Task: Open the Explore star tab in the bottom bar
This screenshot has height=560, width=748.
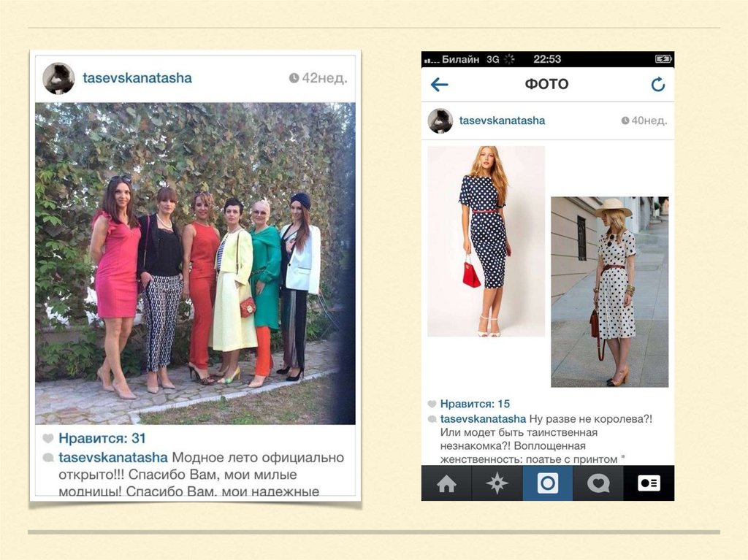Action: (x=497, y=483)
